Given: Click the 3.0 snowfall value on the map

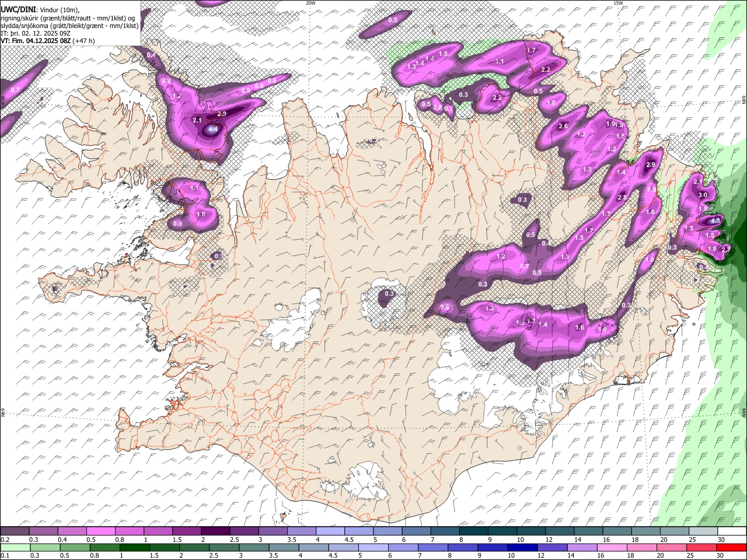Looking at the screenshot, I should click(x=703, y=195).
